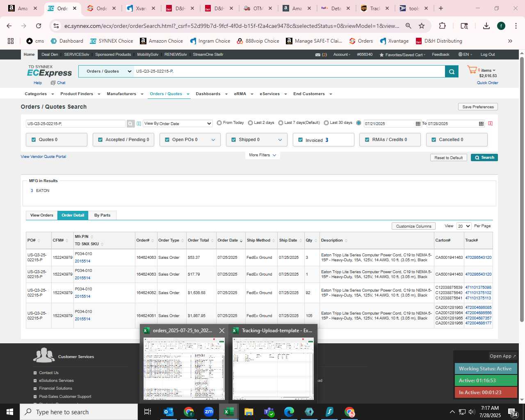Click the browser reload icon

coord(39,26)
